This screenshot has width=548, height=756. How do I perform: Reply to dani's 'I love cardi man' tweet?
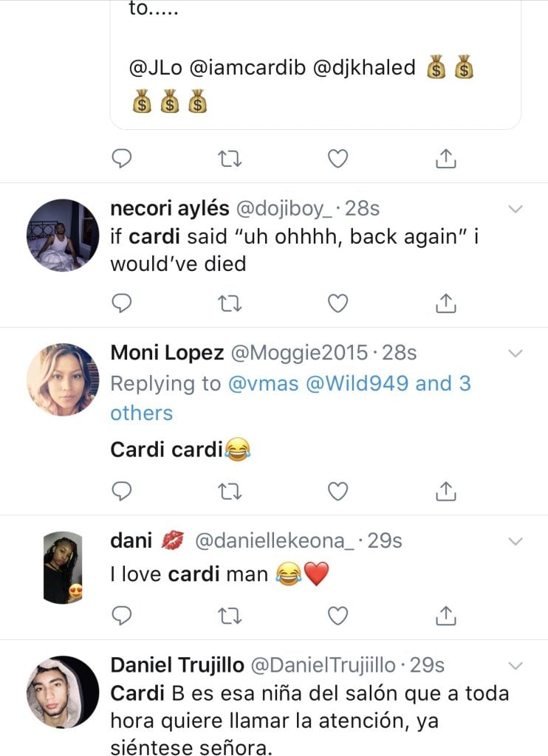(x=122, y=616)
